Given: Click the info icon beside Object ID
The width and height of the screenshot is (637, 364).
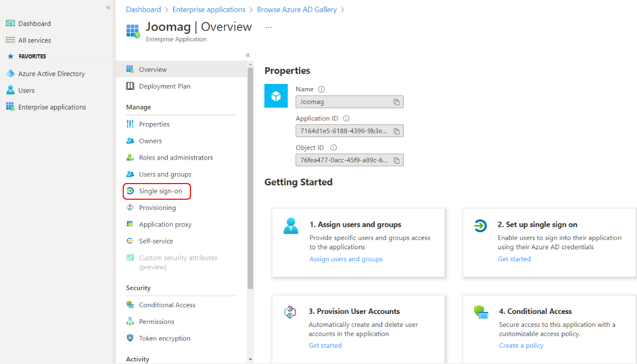Looking at the screenshot, I should coord(334,148).
